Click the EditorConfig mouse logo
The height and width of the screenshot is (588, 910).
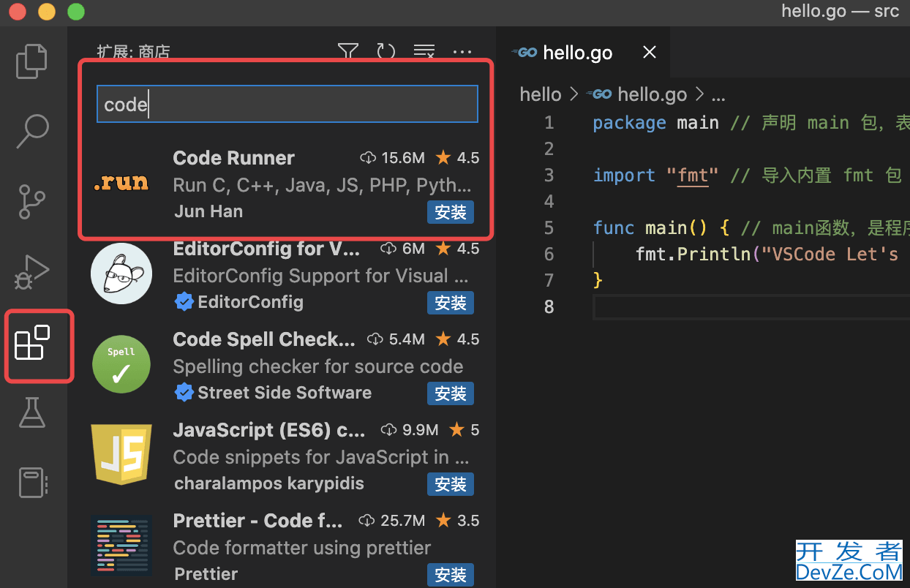121,274
